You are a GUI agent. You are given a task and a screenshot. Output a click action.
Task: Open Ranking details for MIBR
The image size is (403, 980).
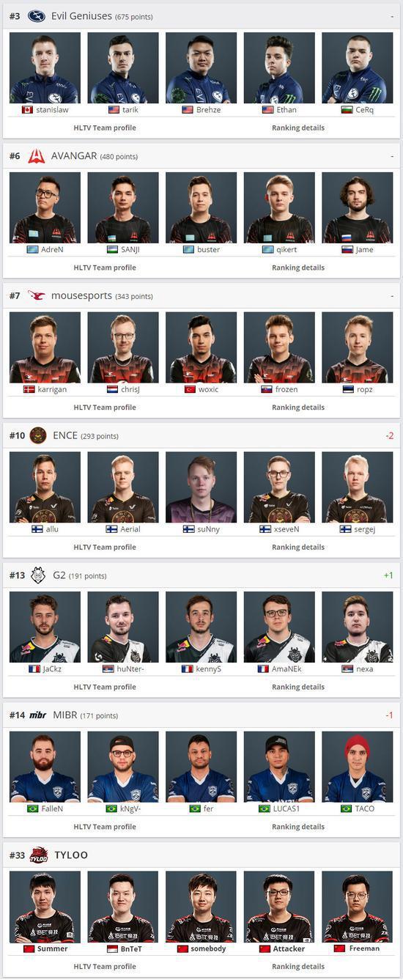point(298,827)
